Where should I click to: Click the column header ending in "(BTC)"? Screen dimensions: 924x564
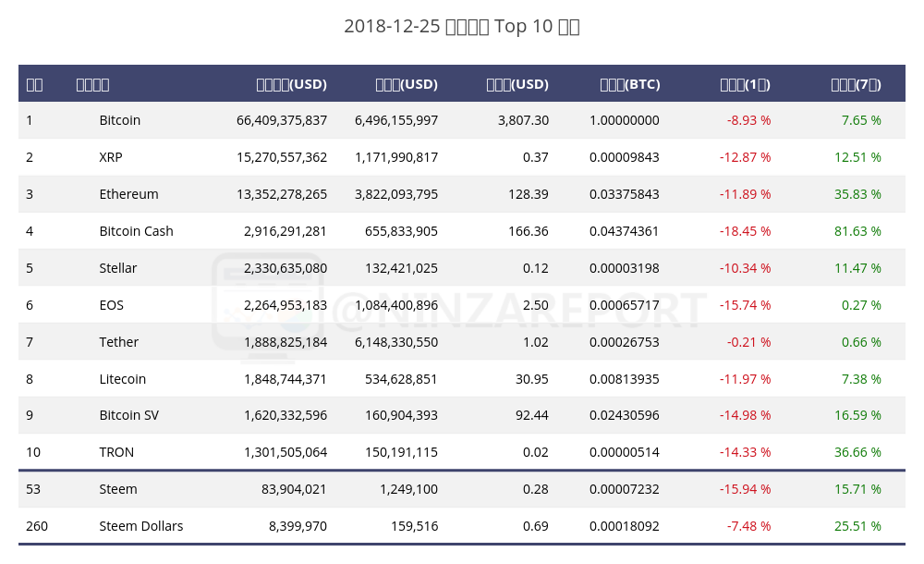click(x=630, y=84)
